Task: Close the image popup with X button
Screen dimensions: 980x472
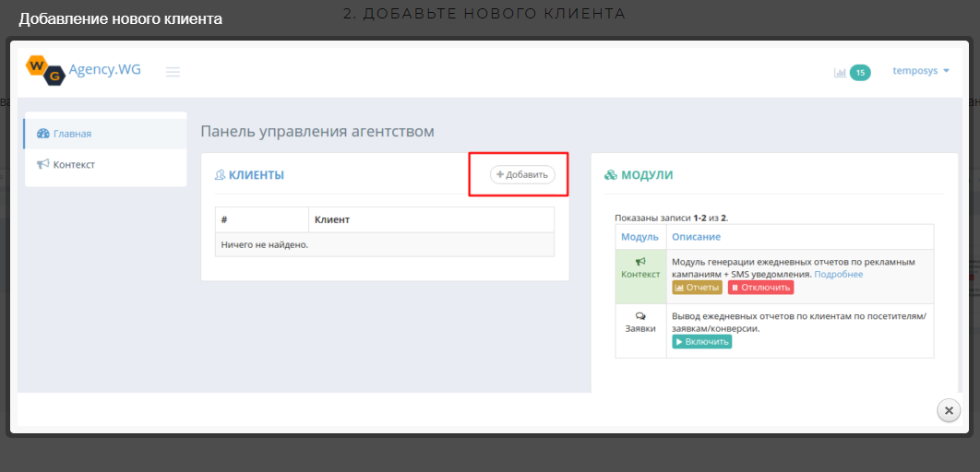Action: click(x=949, y=410)
